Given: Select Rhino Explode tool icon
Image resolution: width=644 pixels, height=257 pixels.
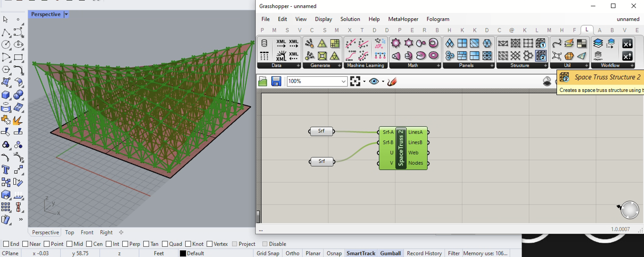Looking at the screenshot, I should (x=17, y=120).
